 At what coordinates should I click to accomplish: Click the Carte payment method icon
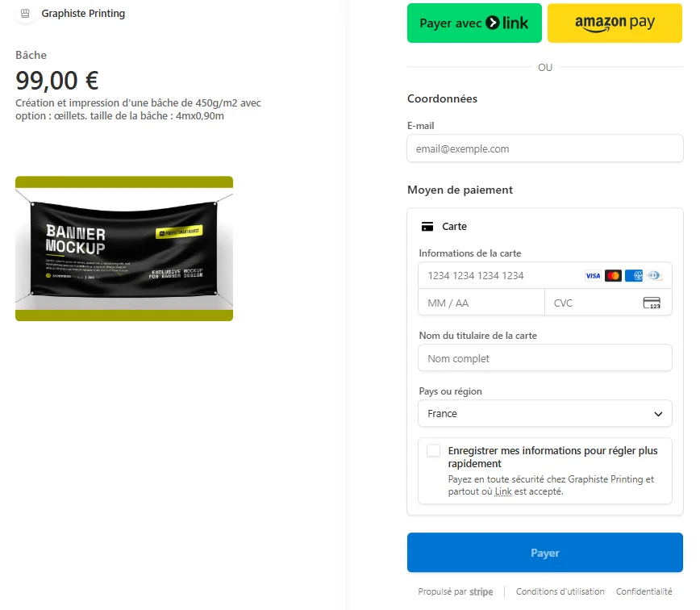pos(427,227)
